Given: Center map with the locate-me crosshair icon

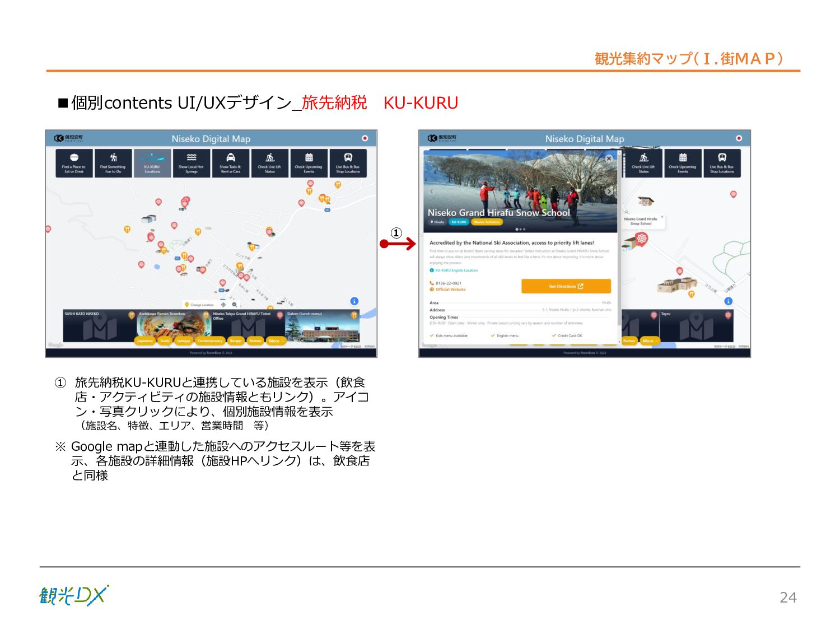Looking at the screenshot, I should pos(223,305).
